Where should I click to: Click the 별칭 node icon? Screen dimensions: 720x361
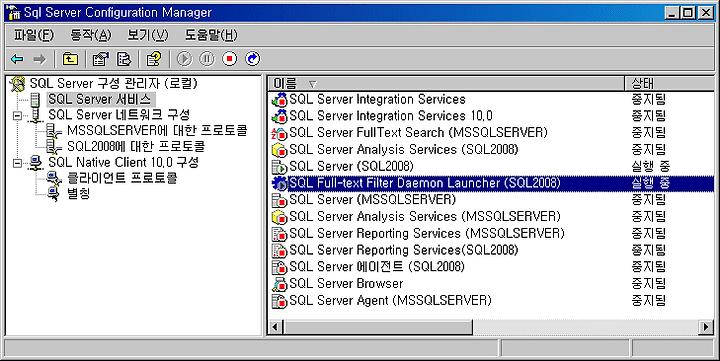point(54,194)
